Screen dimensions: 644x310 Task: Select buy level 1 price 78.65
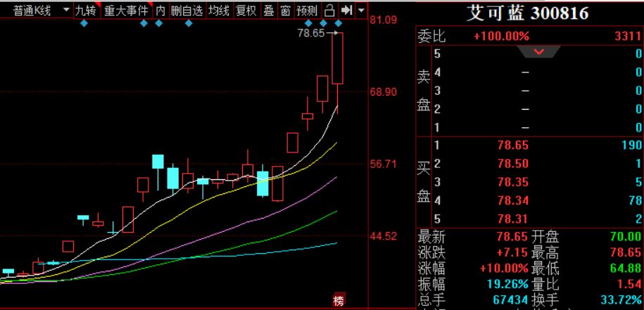513,145
